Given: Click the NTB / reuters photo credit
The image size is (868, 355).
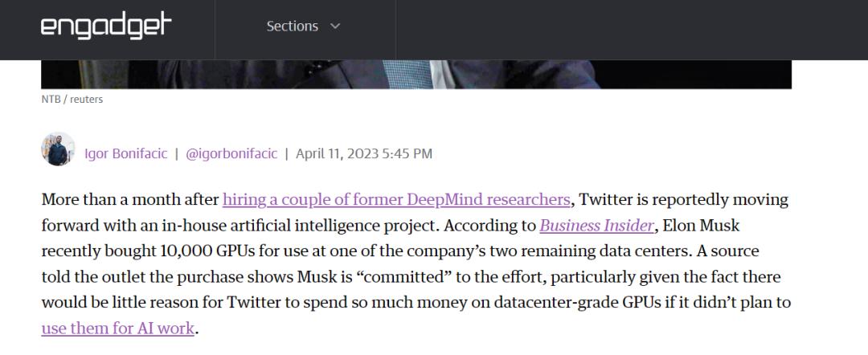Looking at the screenshot, I should click(x=72, y=100).
